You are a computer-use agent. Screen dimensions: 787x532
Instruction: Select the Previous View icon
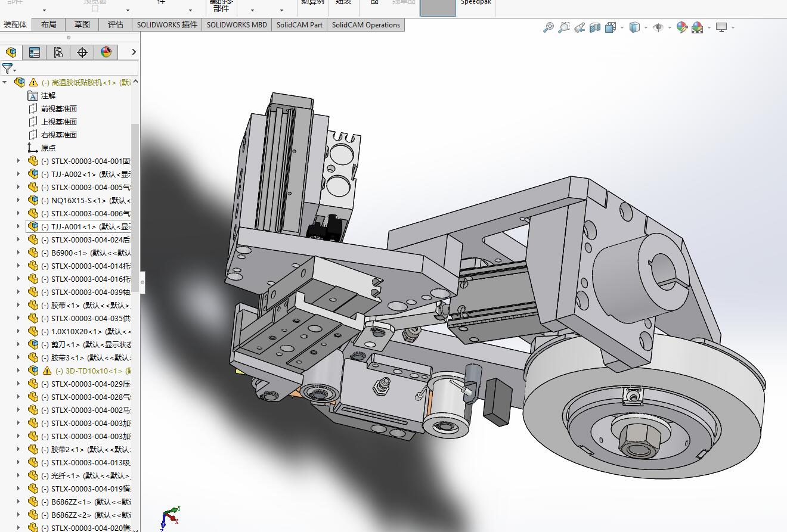pos(579,27)
